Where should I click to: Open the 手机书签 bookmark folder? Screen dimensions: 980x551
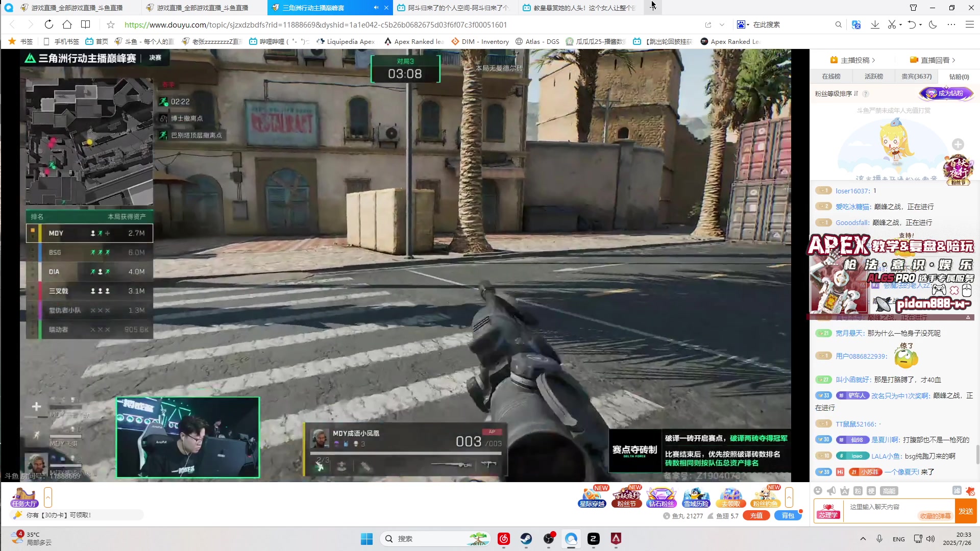pos(61,41)
